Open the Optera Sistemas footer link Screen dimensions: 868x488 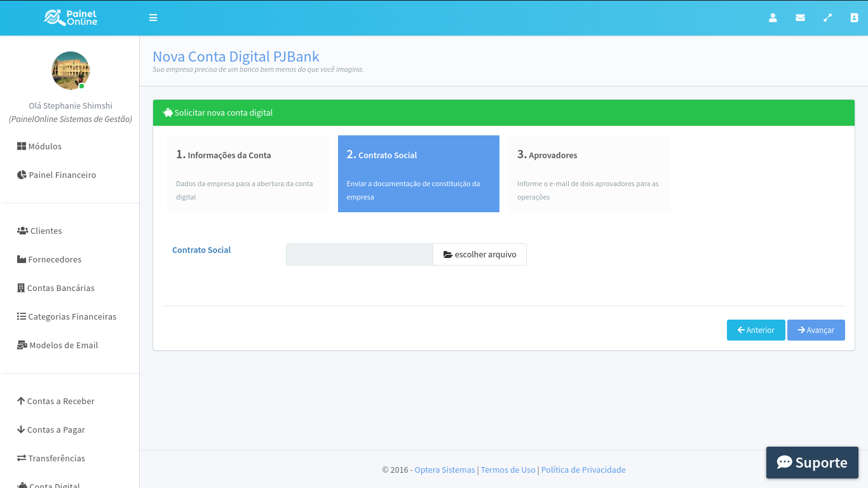[x=445, y=470]
